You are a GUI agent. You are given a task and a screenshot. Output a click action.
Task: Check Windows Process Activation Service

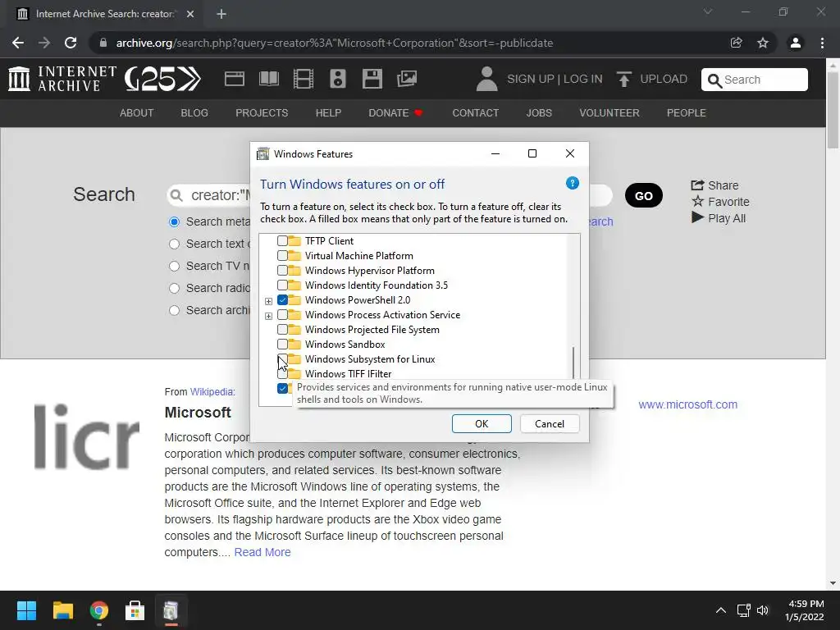click(282, 315)
